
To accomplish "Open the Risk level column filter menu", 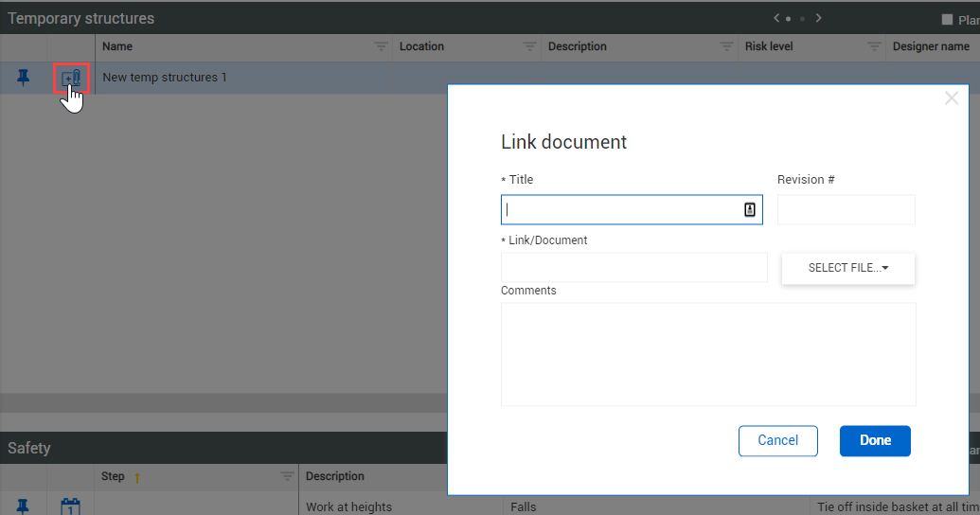I will click(x=874, y=46).
